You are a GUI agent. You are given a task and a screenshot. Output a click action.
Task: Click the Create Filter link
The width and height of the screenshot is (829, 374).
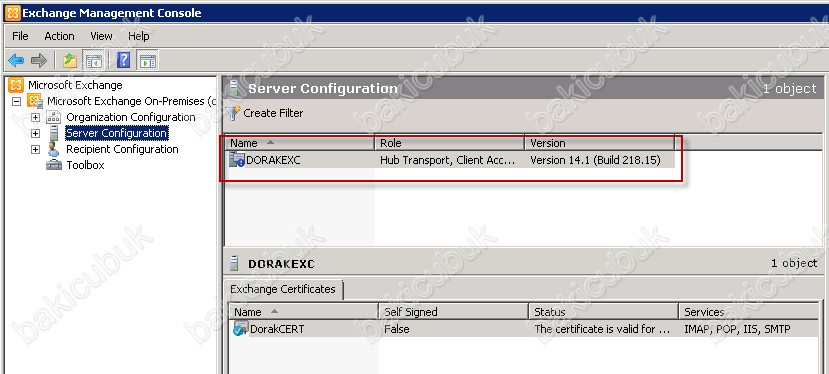[x=273, y=113]
